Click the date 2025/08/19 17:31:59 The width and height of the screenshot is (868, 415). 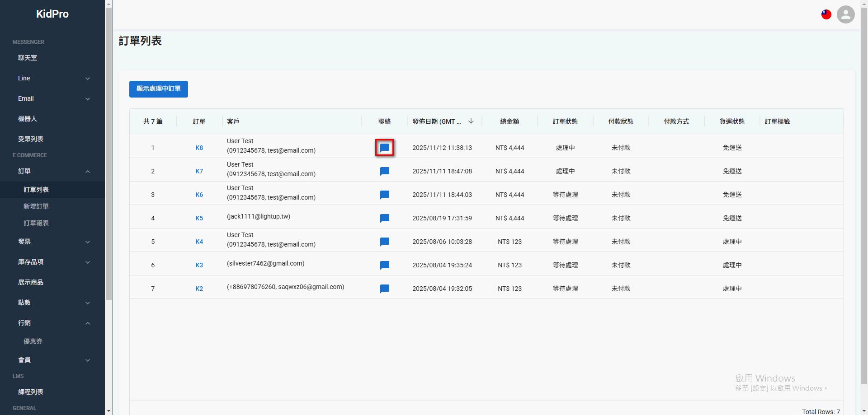[442, 218]
